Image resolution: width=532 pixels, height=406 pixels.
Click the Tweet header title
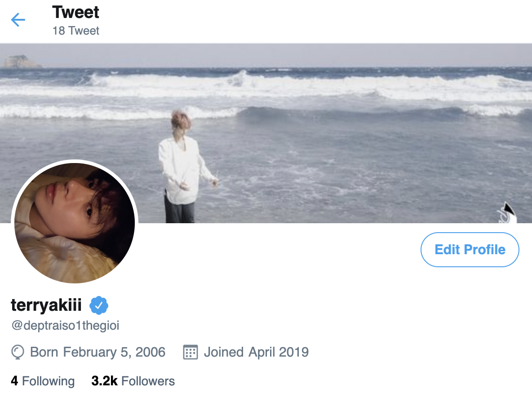coord(75,12)
